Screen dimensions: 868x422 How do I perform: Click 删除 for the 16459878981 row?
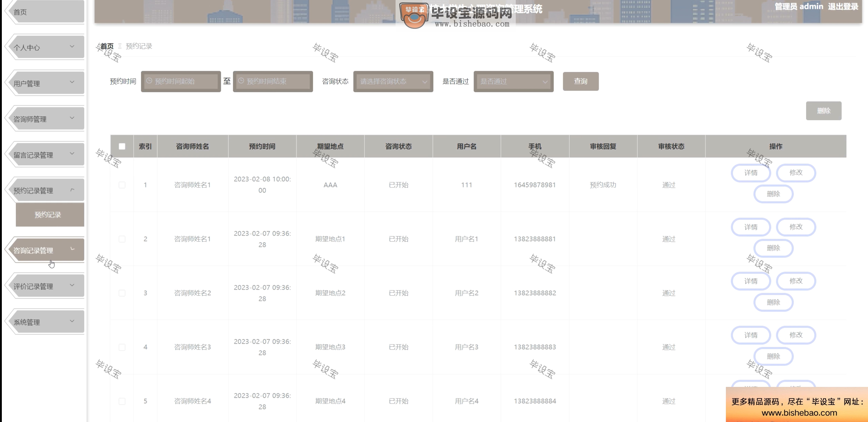773,194
